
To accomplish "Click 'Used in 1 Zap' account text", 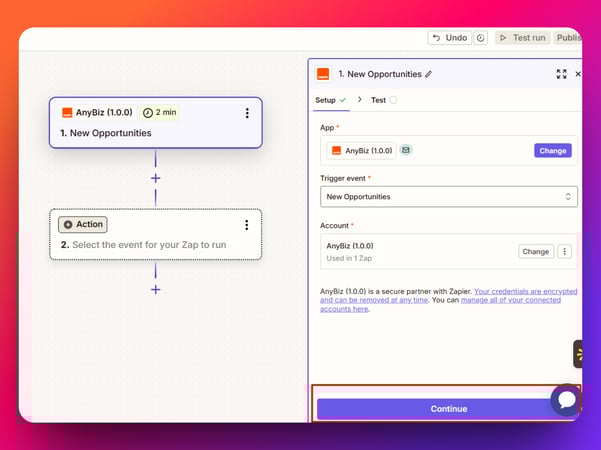I will [x=349, y=258].
